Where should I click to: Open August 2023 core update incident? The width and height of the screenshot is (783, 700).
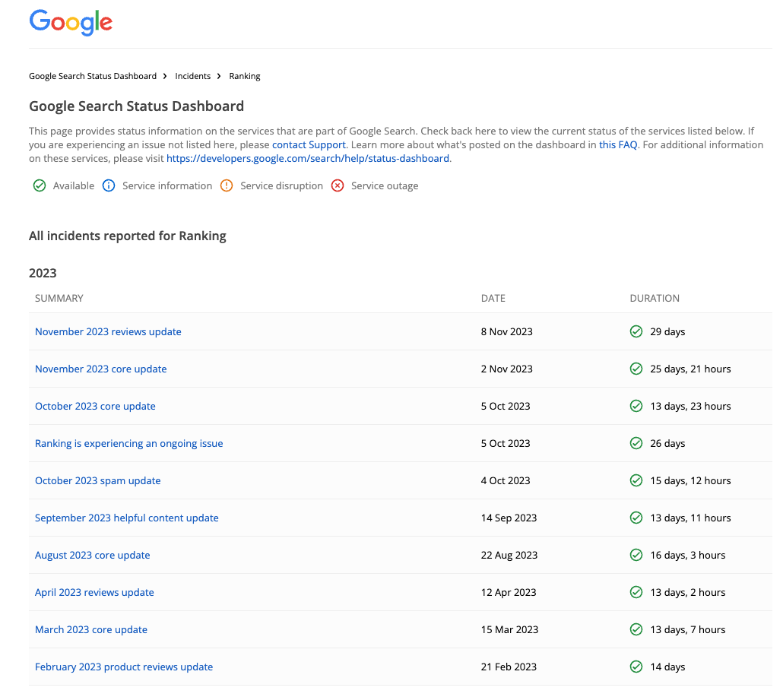93,555
